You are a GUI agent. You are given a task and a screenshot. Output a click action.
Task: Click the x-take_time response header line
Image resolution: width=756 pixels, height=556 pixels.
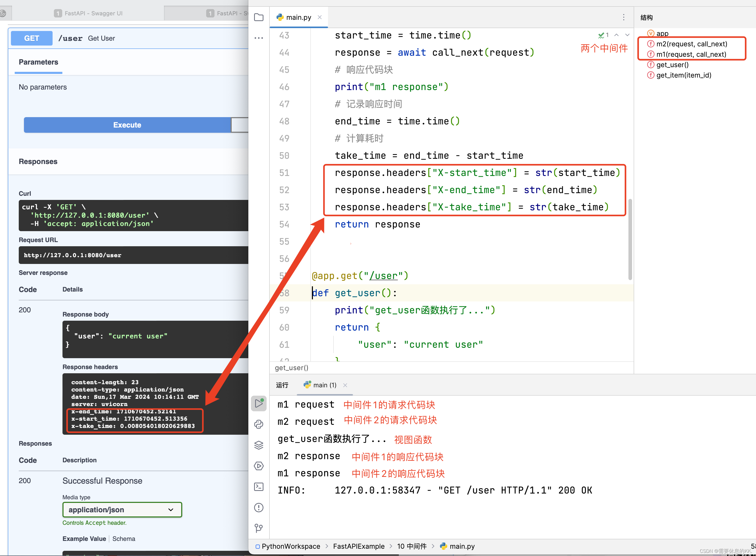(133, 426)
